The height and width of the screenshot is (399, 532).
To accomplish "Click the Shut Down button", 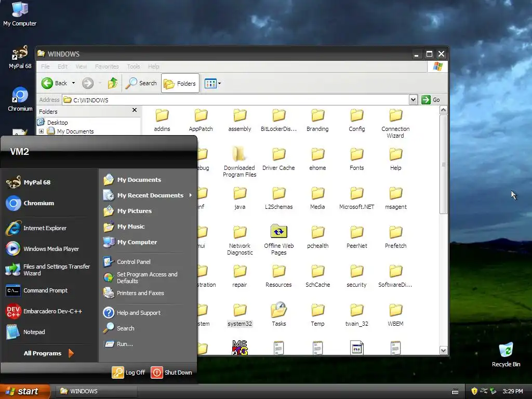I will 171,372.
